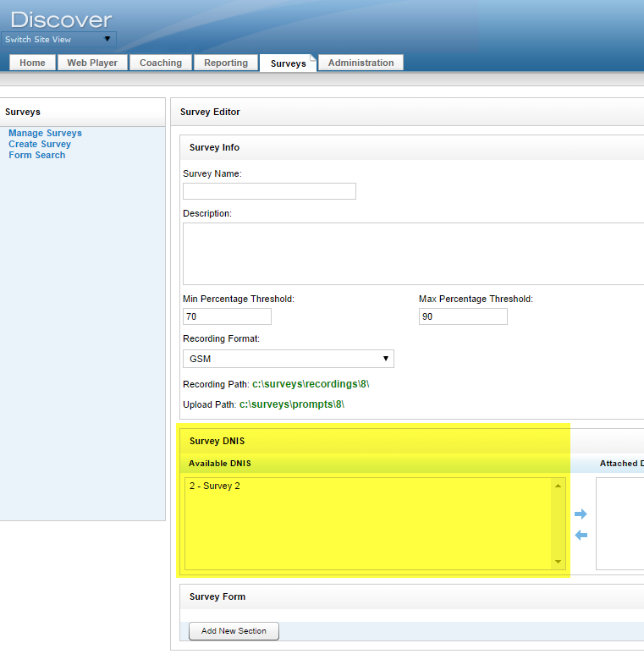The height and width of the screenshot is (654, 644).
Task: Click the right arrow to attach DNIS
Action: (581, 514)
